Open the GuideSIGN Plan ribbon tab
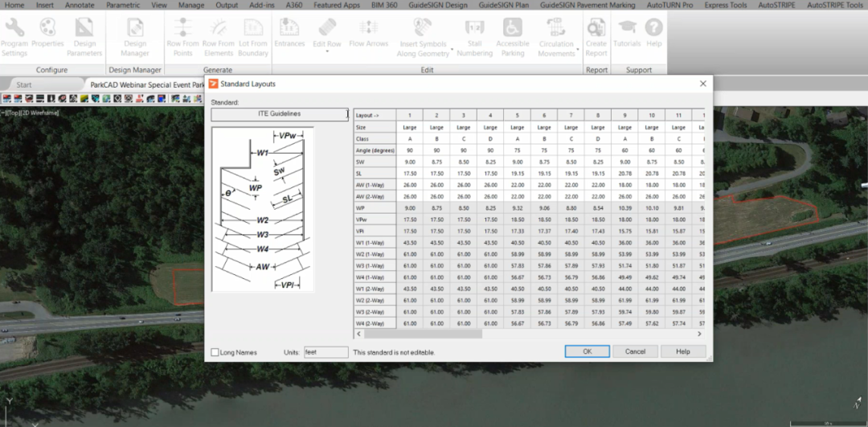This screenshot has width=868, height=427. point(503,5)
